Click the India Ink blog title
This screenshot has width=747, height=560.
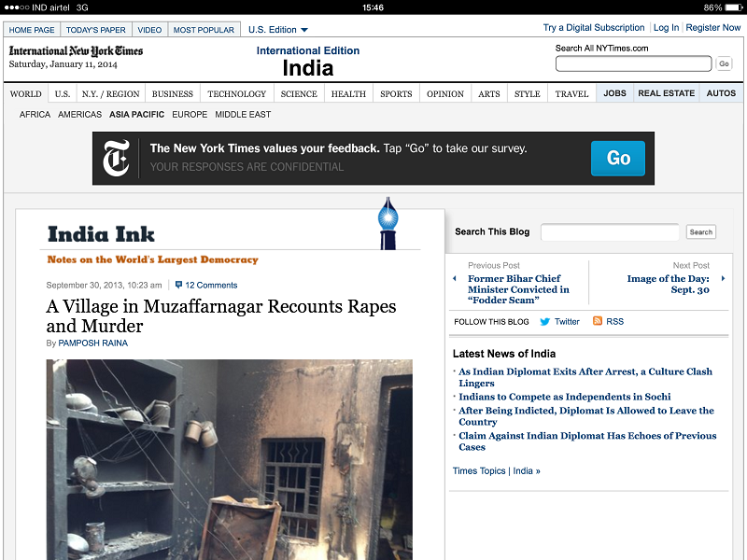point(101,234)
